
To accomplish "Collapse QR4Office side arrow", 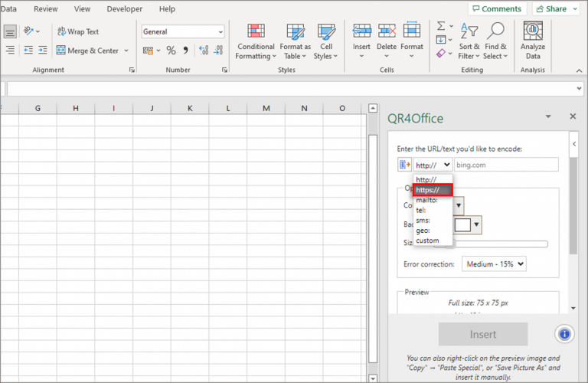I will tap(574, 144).
